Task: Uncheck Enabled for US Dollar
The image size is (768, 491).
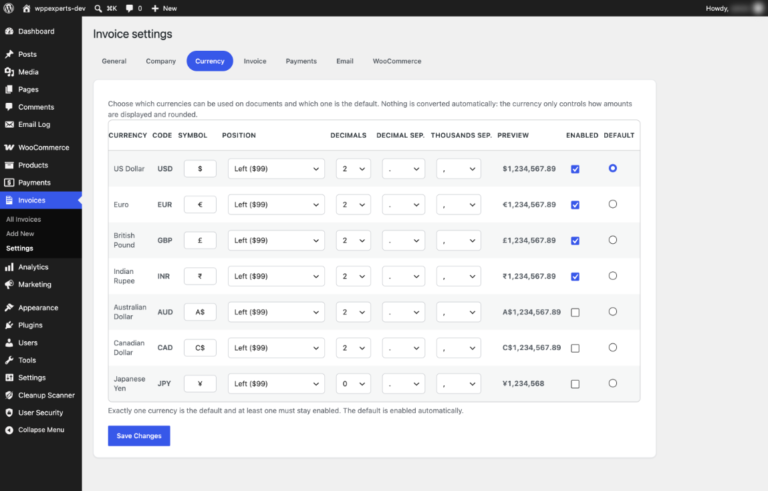Action: click(x=575, y=169)
